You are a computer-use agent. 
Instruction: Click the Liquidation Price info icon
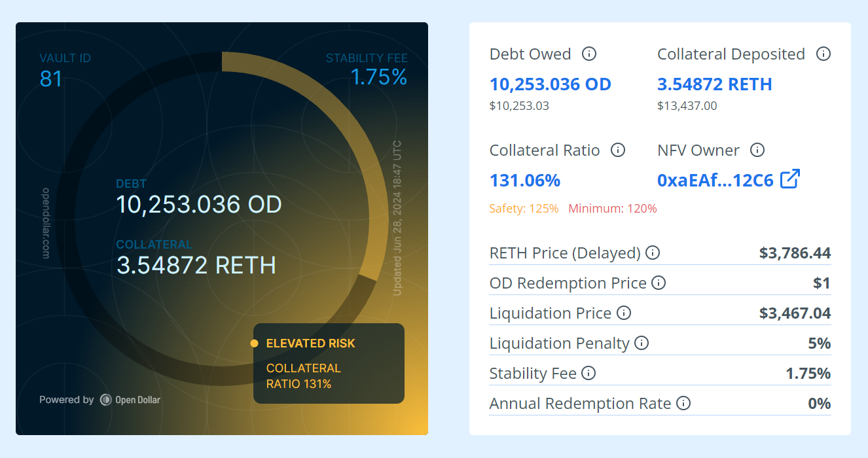click(624, 313)
